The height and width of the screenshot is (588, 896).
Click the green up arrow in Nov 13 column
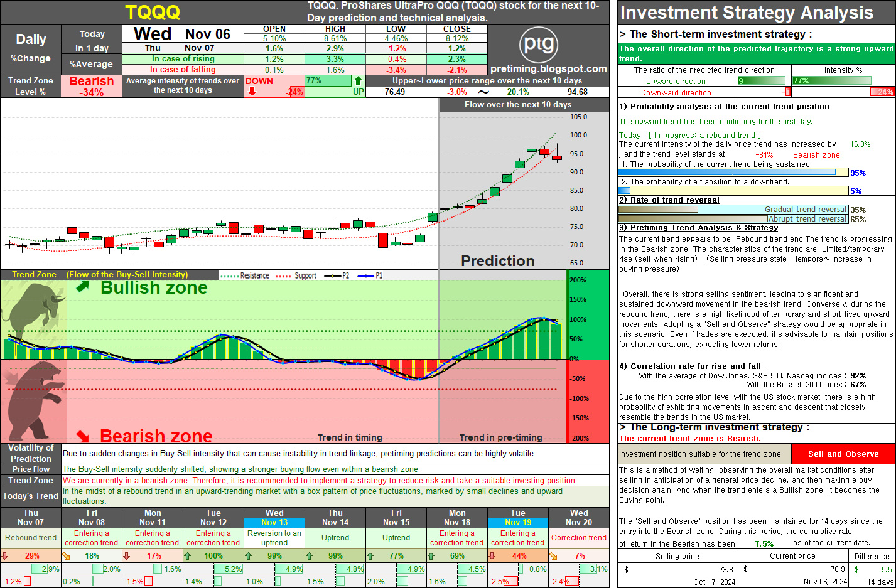click(249, 556)
